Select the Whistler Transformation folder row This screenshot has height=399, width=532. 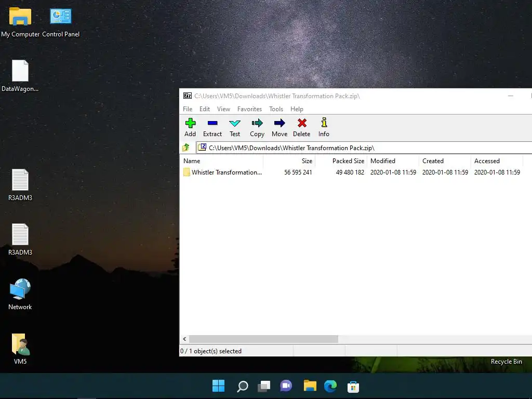click(x=353, y=172)
